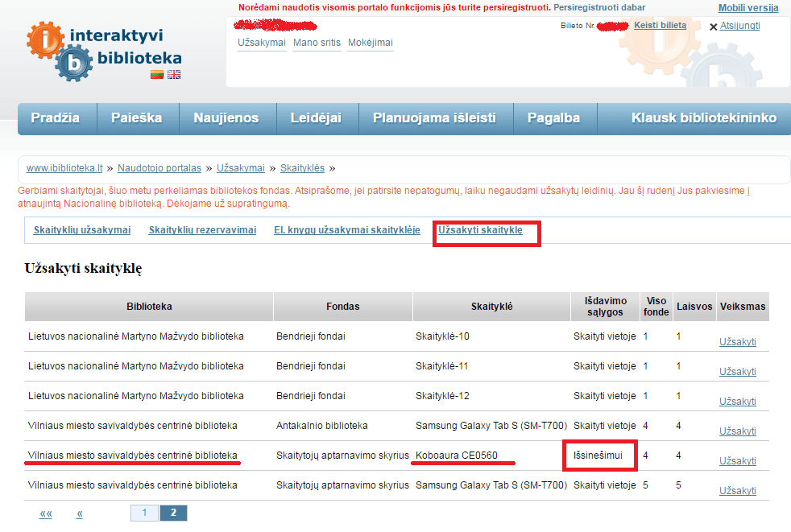Open Naudotojo portalas breadcrumb

[159, 168]
